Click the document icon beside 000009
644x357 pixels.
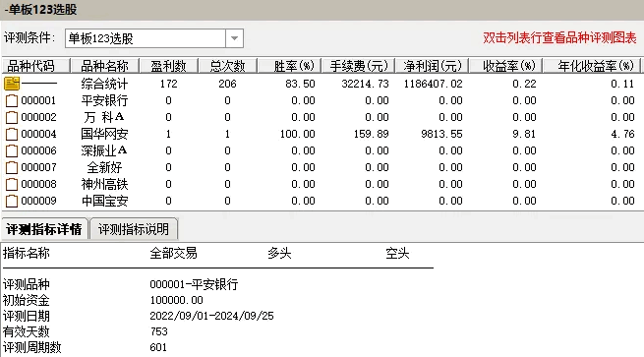click(x=12, y=201)
